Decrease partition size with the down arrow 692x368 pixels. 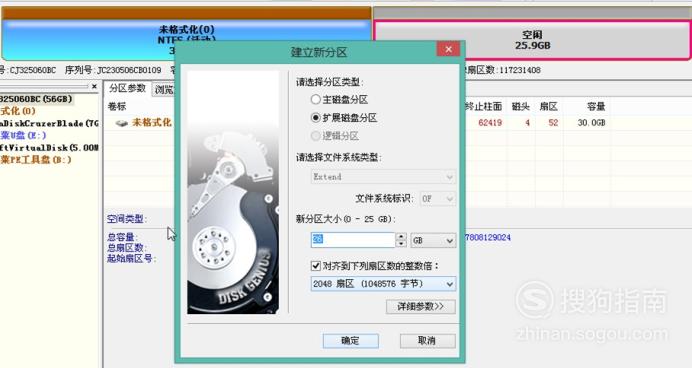tap(401, 244)
